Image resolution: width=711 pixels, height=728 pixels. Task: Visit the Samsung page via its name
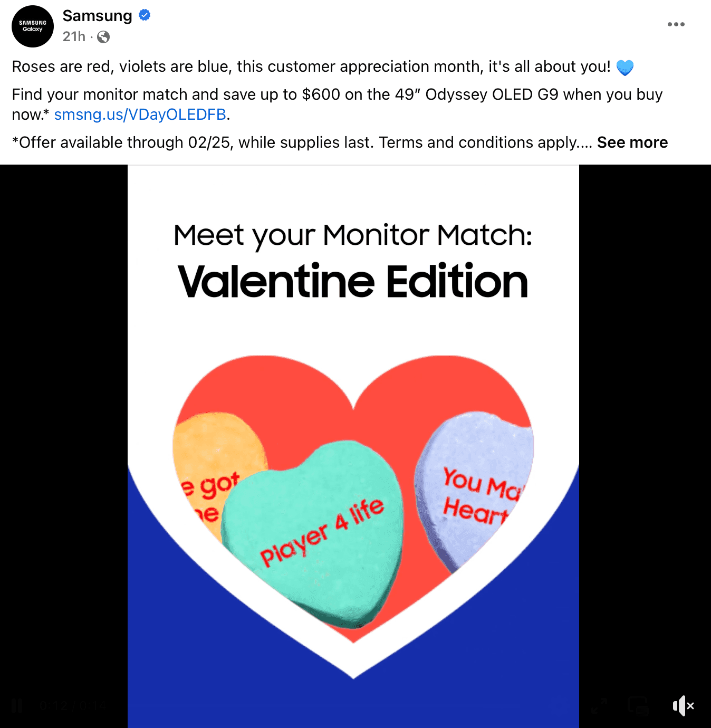(x=97, y=16)
